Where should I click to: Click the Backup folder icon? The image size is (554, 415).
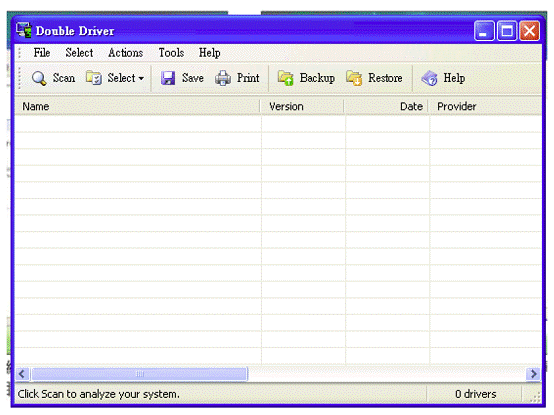(285, 78)
